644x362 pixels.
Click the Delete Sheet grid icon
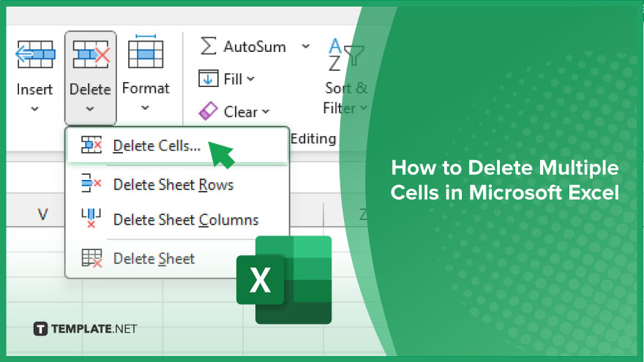point(91,258)
